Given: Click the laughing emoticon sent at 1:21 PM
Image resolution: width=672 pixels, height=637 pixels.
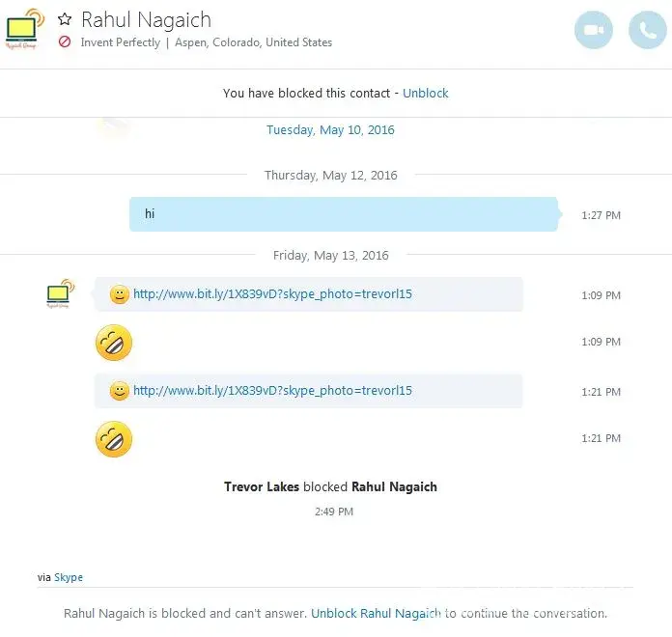Looking at the screenshot, I should pyautogui.click(x=114, y=440).
